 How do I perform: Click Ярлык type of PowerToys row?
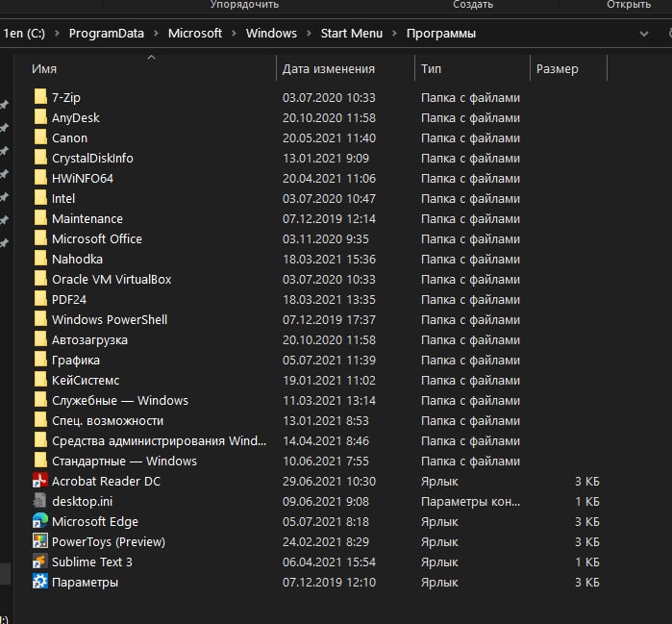tap(439, 541)
